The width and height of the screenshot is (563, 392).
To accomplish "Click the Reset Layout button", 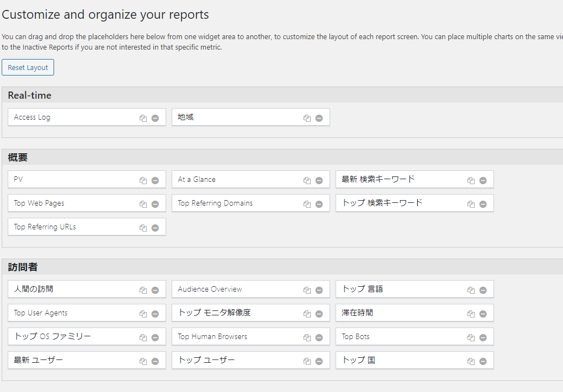I will pyautogui.click(x=28, y=67).
